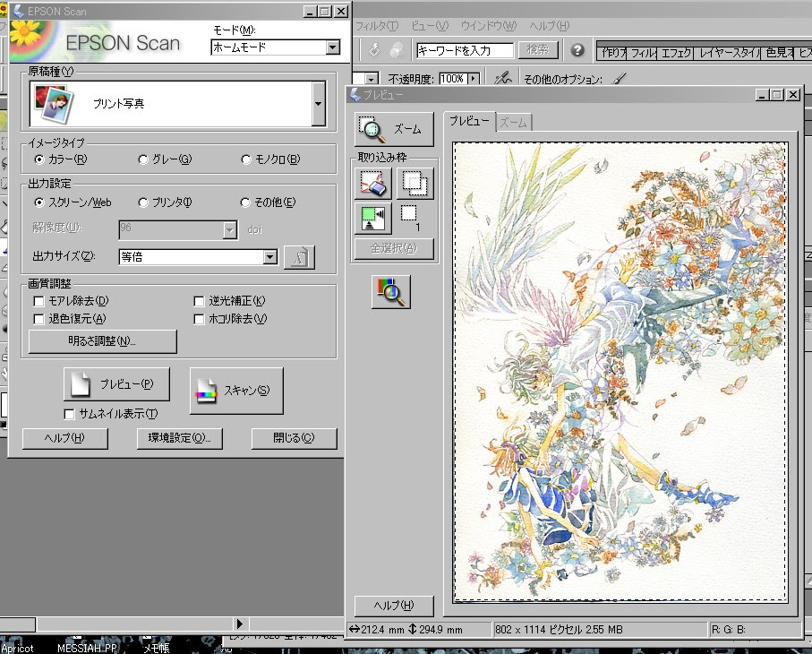Select プリンタ output setting
812x654 pixels.
[x=143, y=202]
